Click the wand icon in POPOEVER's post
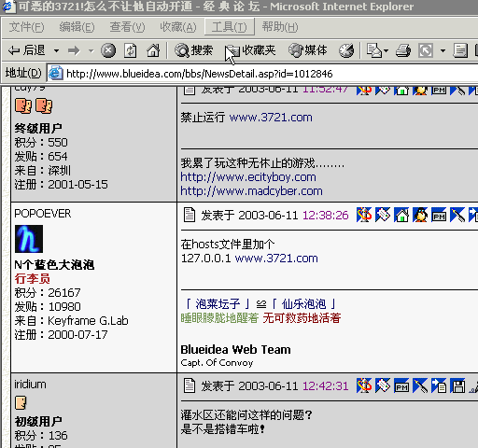Screen dimensions: 478x448 457,215
